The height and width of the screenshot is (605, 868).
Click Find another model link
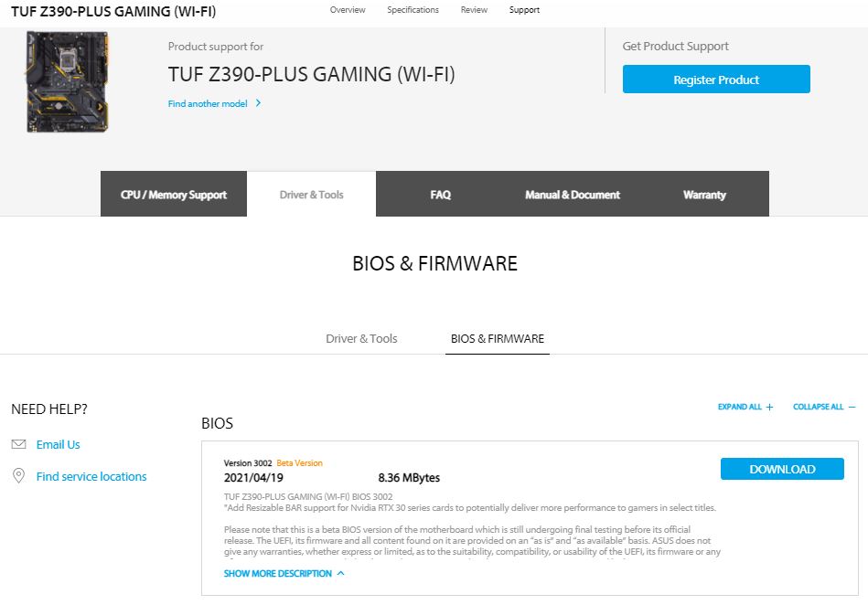(x=208, y=103)
